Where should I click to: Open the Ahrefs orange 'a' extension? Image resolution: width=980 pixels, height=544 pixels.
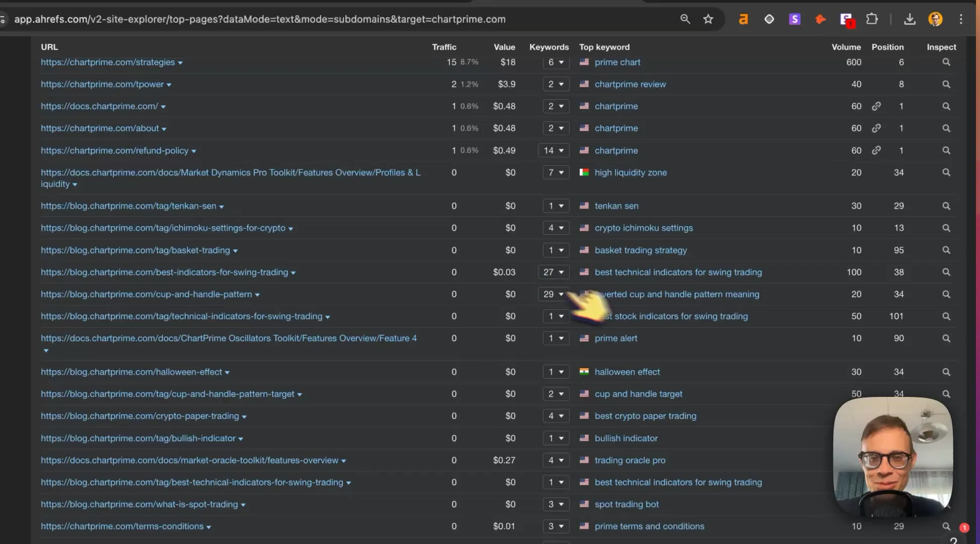[743, 19]
